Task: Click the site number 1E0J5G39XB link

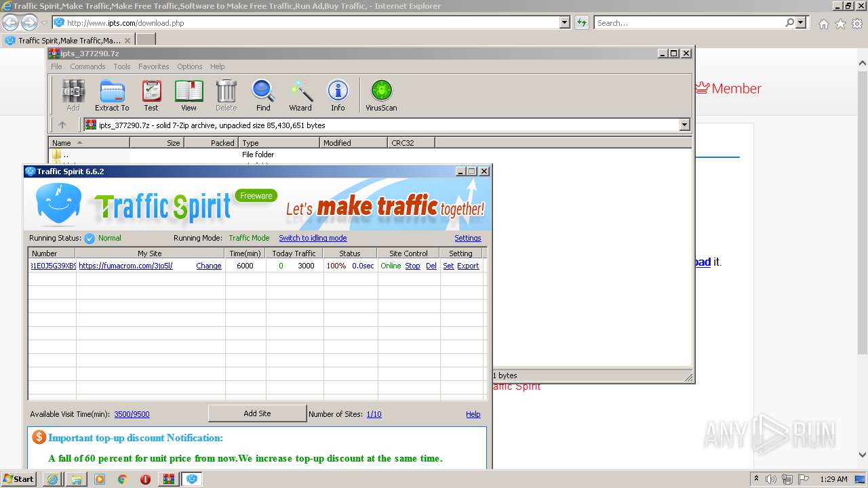Action: point(54,266)
